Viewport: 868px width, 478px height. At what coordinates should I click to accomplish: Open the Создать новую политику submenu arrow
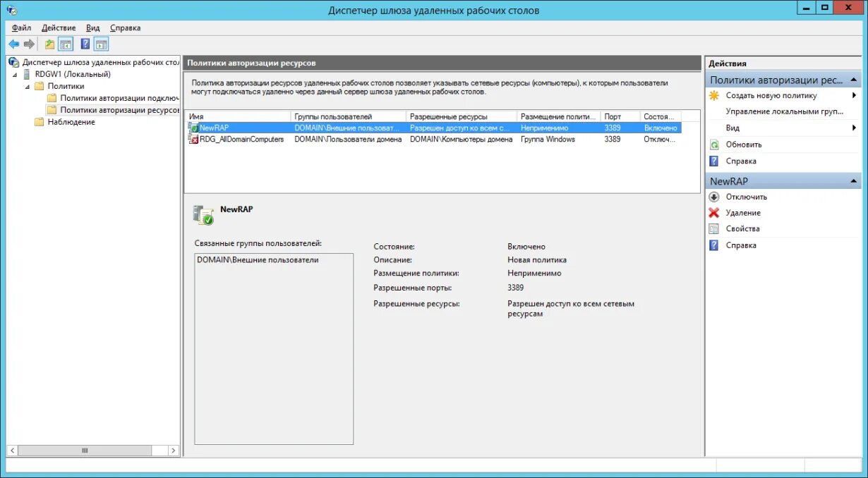[x=855, y=95]
